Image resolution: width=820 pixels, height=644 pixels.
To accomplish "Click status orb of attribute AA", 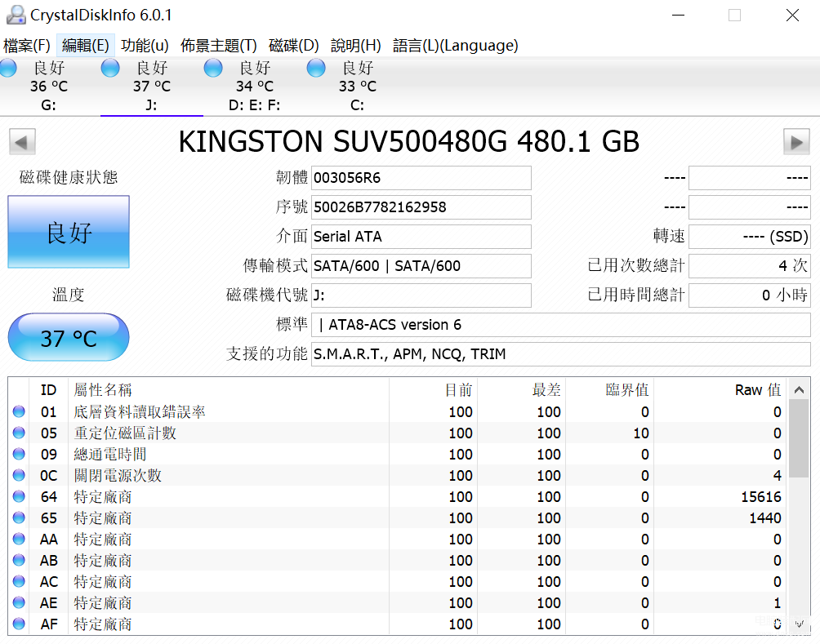I will click(x=19, y=539).
